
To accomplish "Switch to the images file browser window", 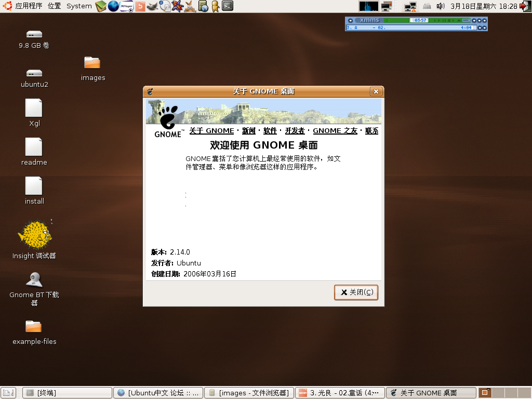I will 249,393.
